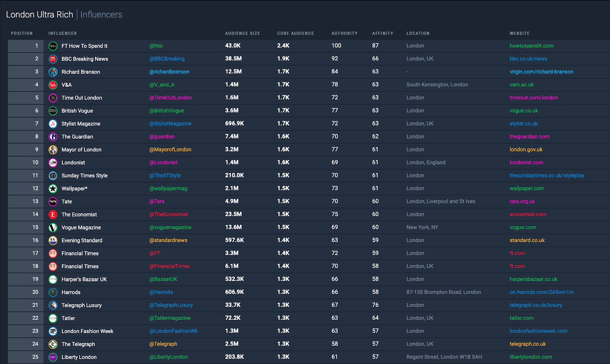Open the Tate avatar icon
This screenshot has height=364, width=610.
(53, 201)
